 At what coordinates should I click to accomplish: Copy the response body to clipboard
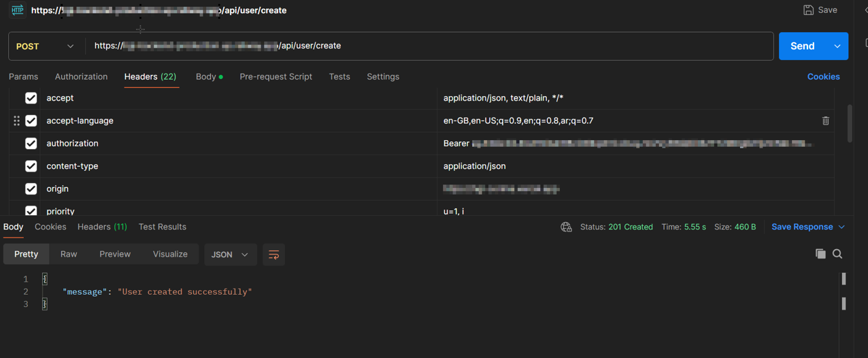(820, 254)
